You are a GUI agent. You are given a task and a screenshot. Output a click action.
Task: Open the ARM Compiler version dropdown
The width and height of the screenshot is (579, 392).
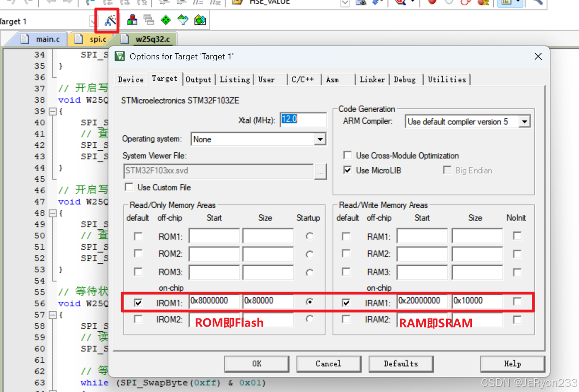524,122
